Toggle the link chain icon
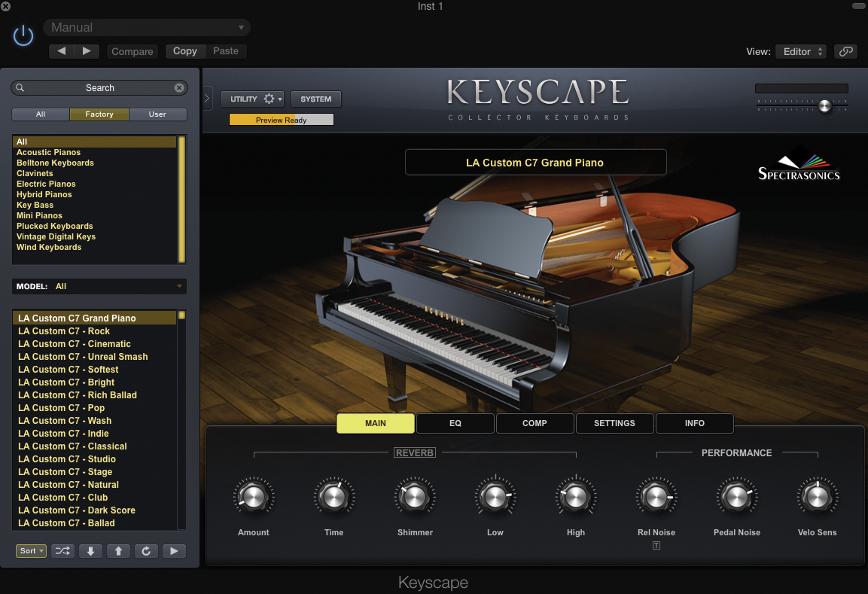868x594 pixels. 845,51
